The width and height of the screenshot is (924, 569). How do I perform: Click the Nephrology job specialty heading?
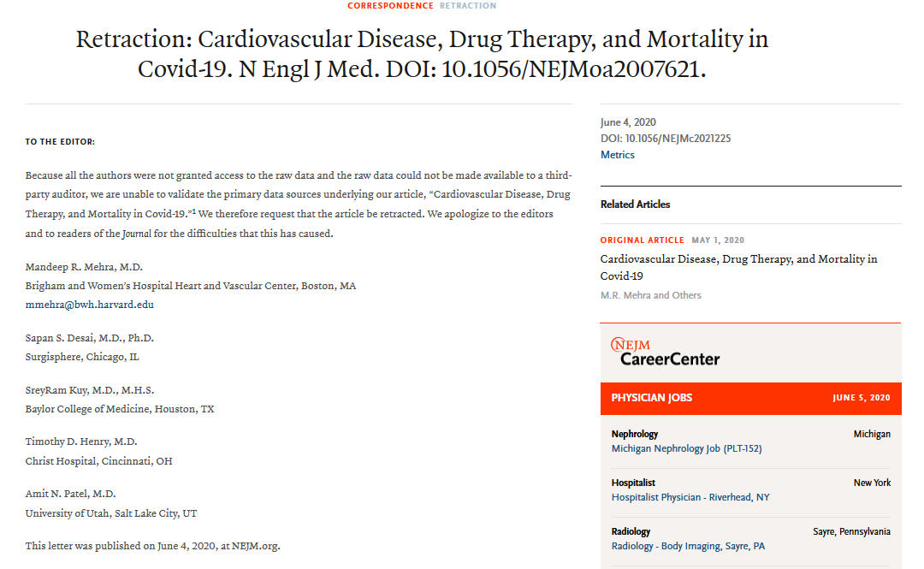click(635, 434)
